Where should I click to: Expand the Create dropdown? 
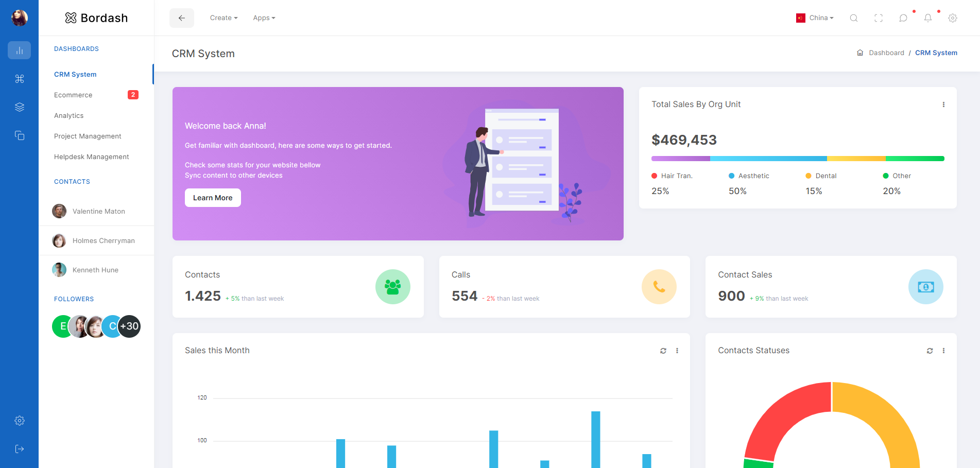point(223,18)
